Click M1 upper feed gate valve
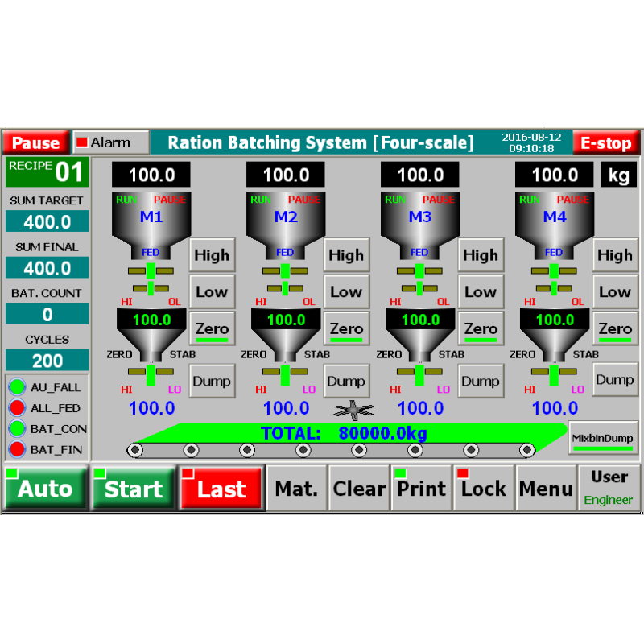The height and width of the screenshot is (644, 644). (x=151, y=271)
